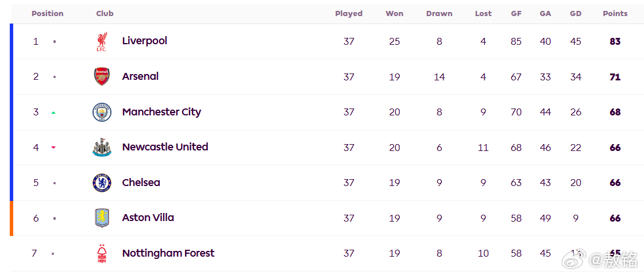The height and width of the screenshot is (275, 644).
Task: Click the Newcastle United club crest
Action: [102, 148]
